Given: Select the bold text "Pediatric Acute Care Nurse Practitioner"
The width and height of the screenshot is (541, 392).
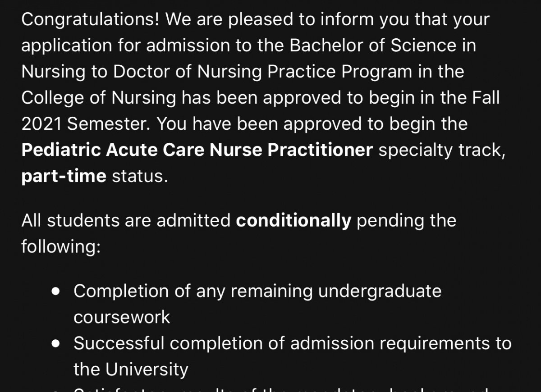Looking at the screenshot, I should [197, 150].
